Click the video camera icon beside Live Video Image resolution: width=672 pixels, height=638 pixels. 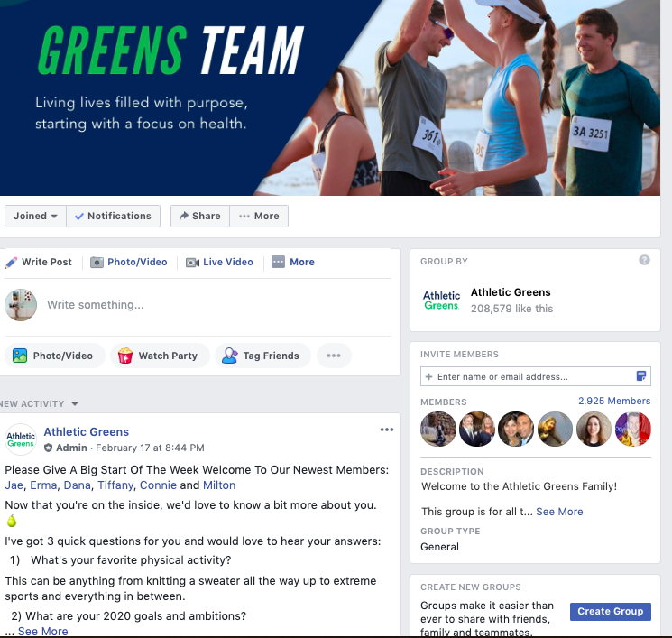(192, 263)
